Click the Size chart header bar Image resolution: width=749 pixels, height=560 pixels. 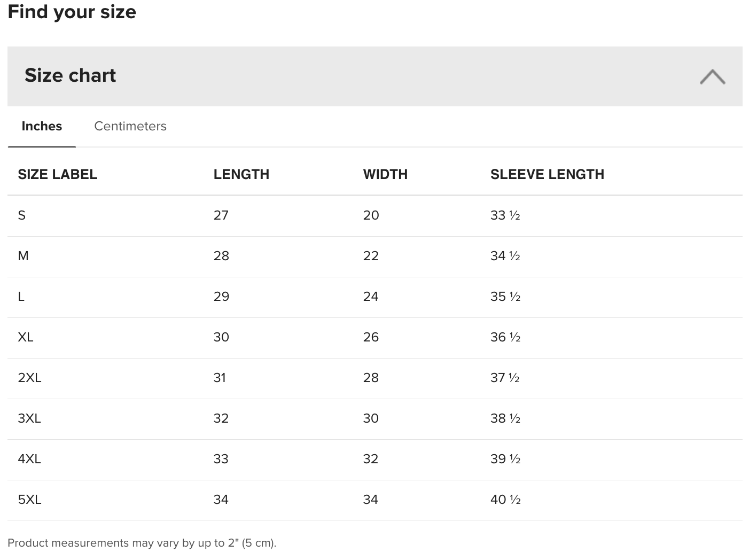pyautogui.click(x=374, y=76)
